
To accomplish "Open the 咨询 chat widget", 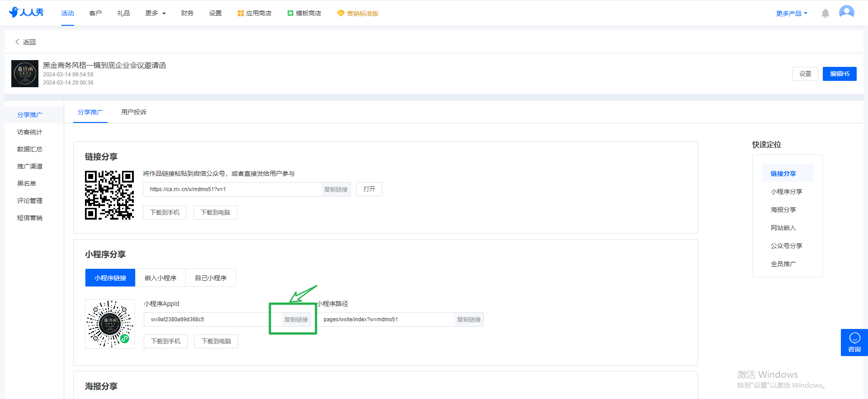I will (x=854, y=343).
